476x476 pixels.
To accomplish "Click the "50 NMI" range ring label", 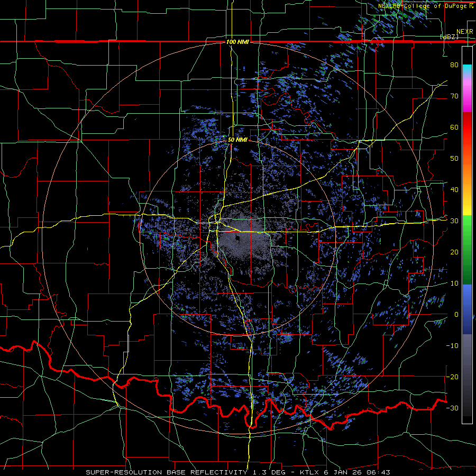I will pyautogui.click(x=237, y=140).
